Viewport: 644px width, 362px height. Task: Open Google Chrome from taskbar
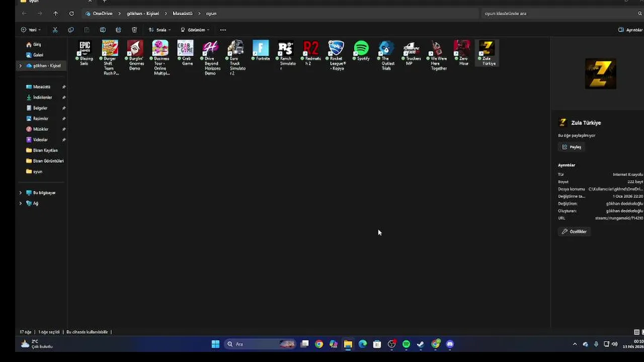319,344
